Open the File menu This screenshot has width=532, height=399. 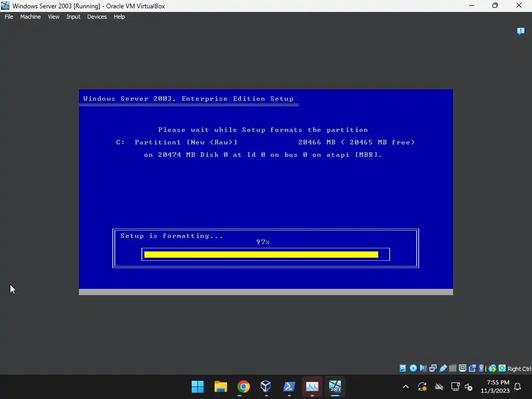pyautogui.click(x=9, y=17)
